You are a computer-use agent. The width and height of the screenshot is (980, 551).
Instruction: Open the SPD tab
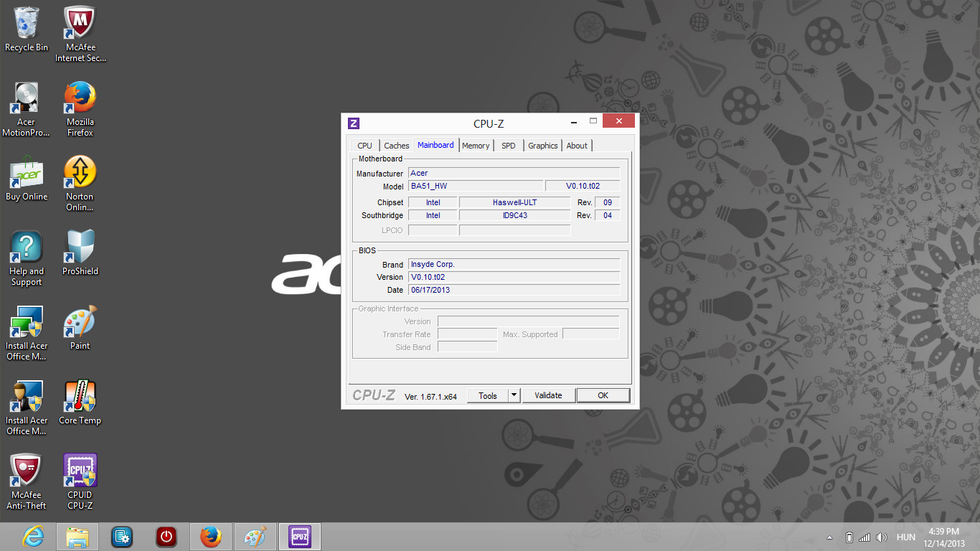[508, 146]
